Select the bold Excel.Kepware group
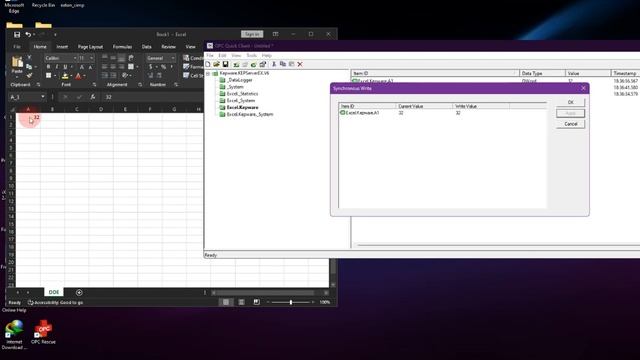This screenshot has height=360, width=640. 242,107
